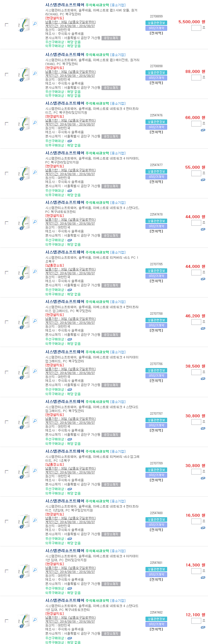Click blue mark icon under 38,500 원 price
208x644 pixels.
203,379
